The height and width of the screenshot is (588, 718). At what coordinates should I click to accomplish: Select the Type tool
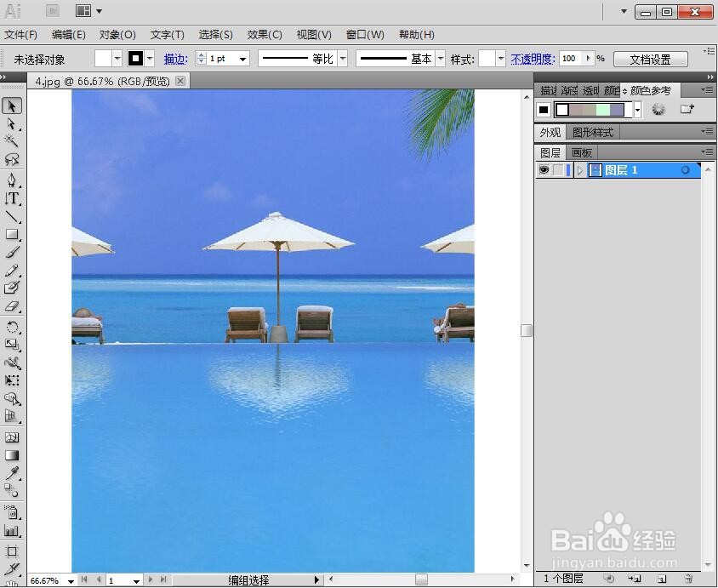[x=12, y=198]
